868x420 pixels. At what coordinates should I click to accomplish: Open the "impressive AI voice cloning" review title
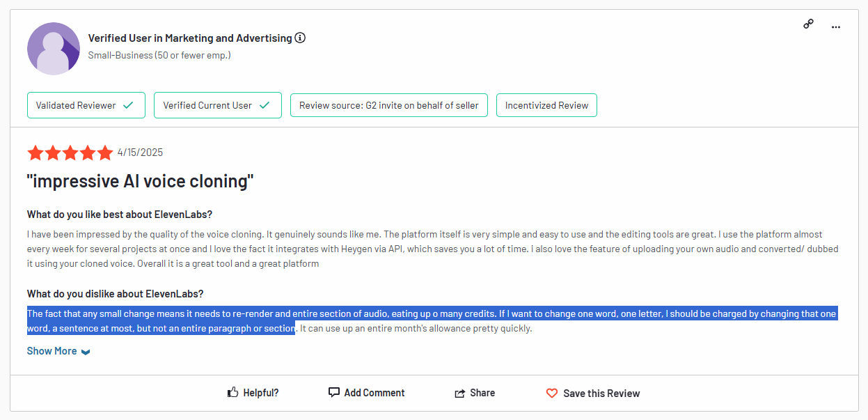(x=140, y=182)
